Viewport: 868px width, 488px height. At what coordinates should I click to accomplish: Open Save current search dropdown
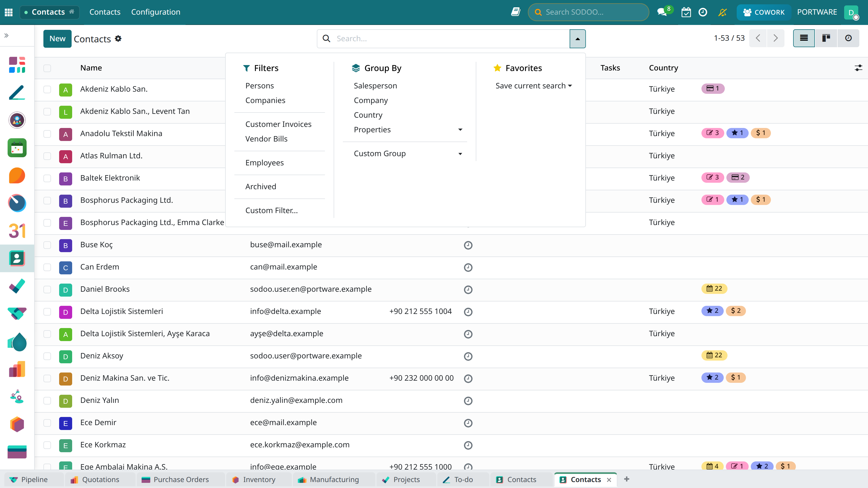[534, 86]
